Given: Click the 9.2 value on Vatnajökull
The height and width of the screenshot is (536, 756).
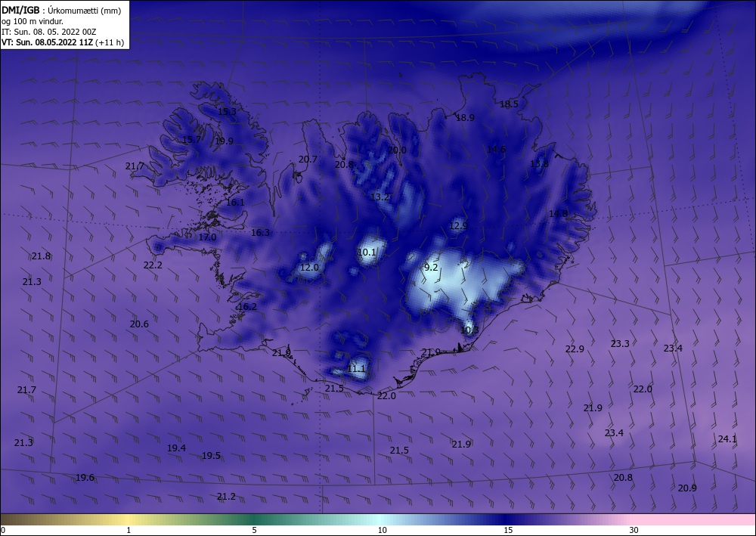Looking at the screenshot, I should 431,267.
